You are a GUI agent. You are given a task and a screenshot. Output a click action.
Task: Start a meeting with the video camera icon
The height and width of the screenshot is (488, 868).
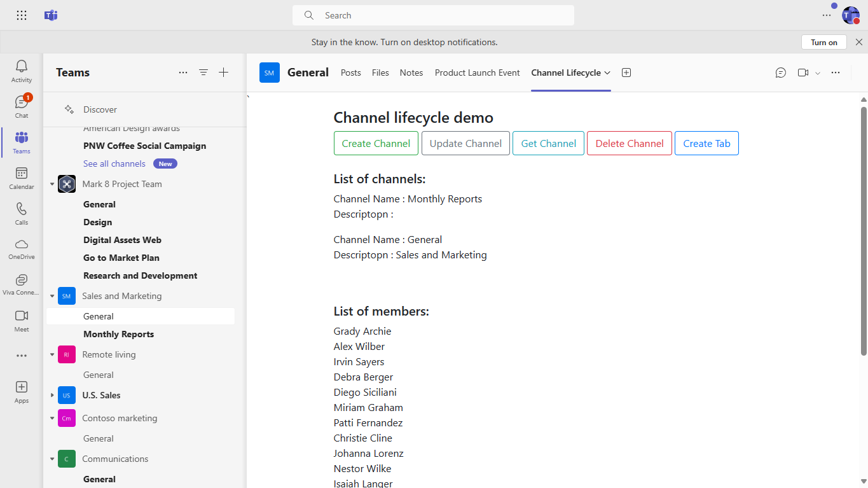[803, 73]
